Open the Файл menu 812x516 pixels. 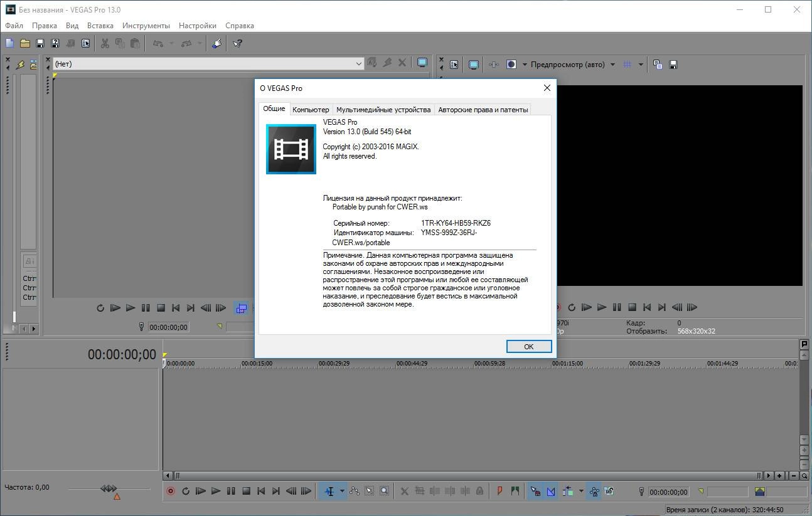tap(14, 26)
